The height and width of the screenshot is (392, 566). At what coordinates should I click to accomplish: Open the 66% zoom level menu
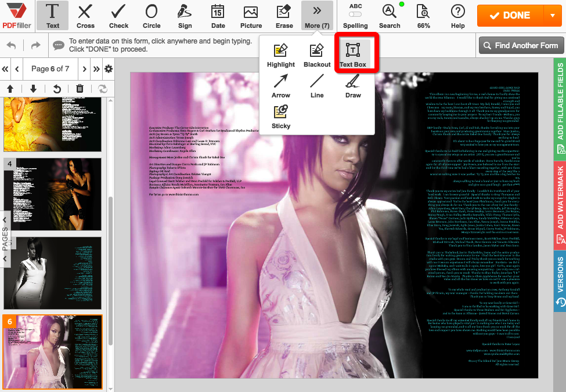coord(424,16)
